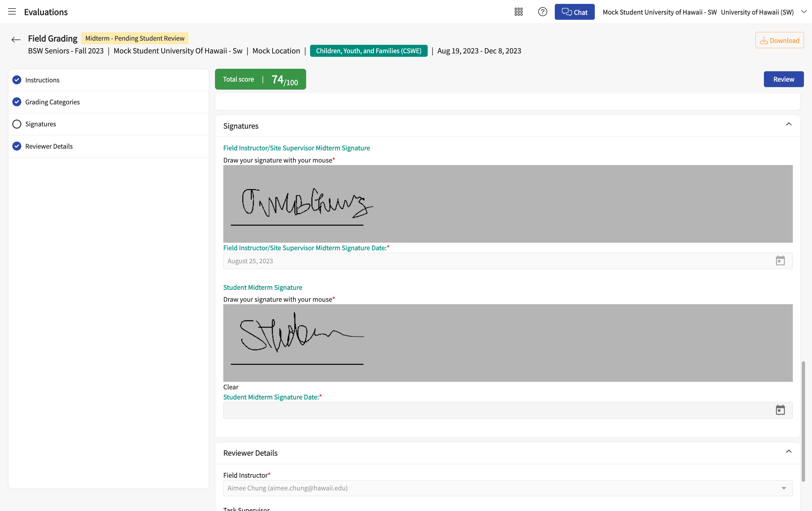Click the Midterm - Pending Student Review badge

[135, 38]
